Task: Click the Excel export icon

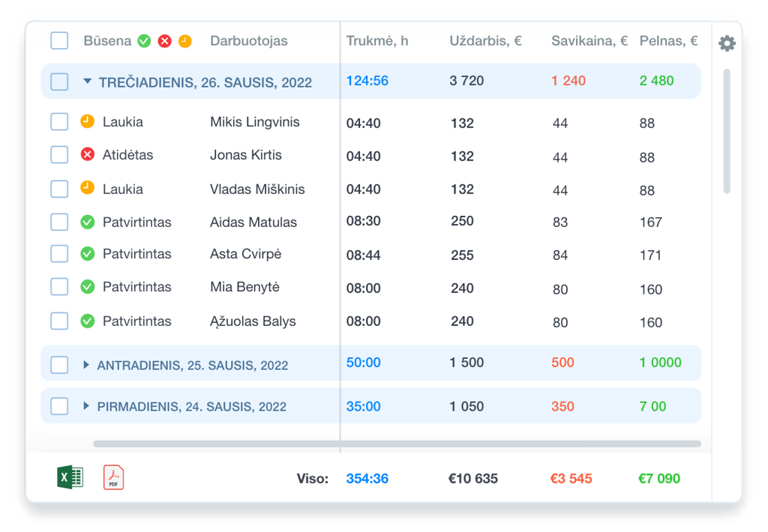Action: pyautogui.click(x=70, y=477)
